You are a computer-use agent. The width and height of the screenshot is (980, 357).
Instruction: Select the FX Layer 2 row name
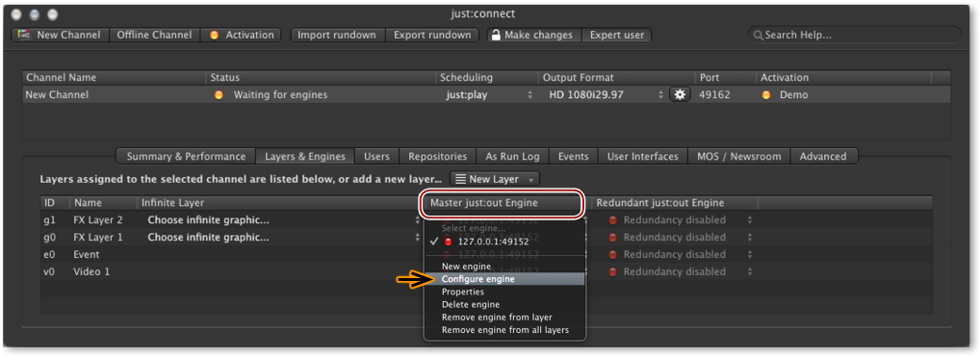point(98,220)
